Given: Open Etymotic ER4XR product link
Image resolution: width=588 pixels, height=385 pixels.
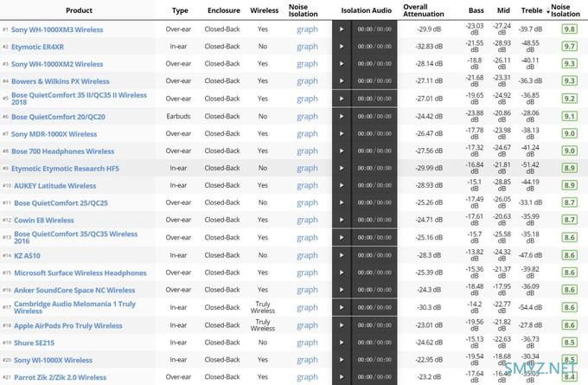Looking at the screenshot, I should click(x=37, y=47).
